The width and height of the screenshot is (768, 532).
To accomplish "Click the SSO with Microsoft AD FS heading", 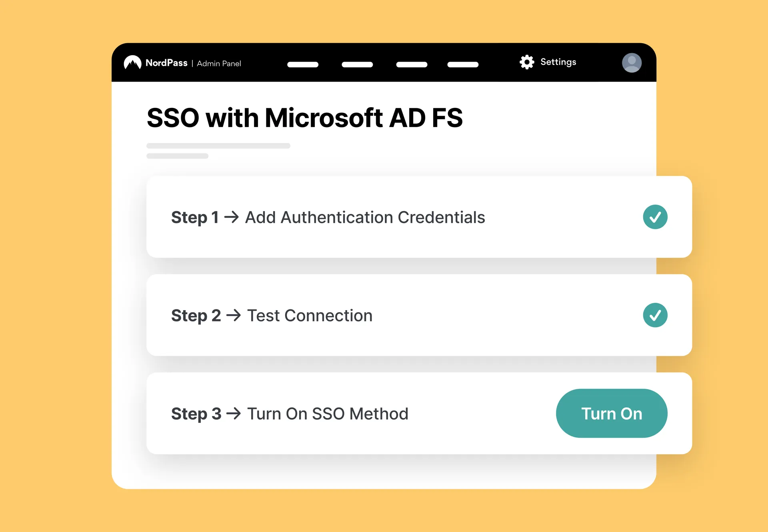I will pyautogui.click(x=304, y=118).
